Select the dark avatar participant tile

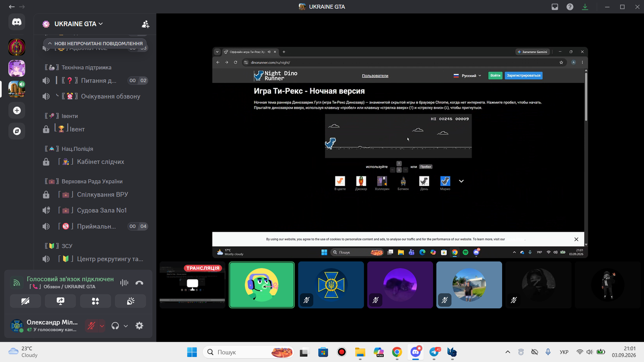pos(538,285)
